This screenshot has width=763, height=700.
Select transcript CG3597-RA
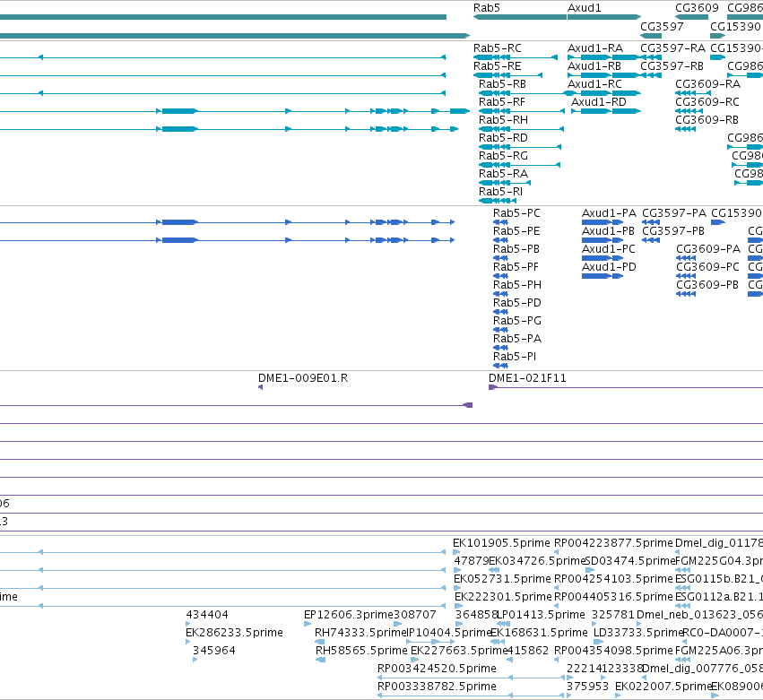click(673, 48)
